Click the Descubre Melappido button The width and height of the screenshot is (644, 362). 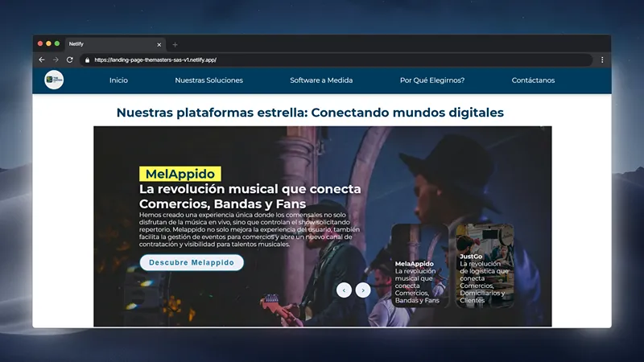coord(192,263)
